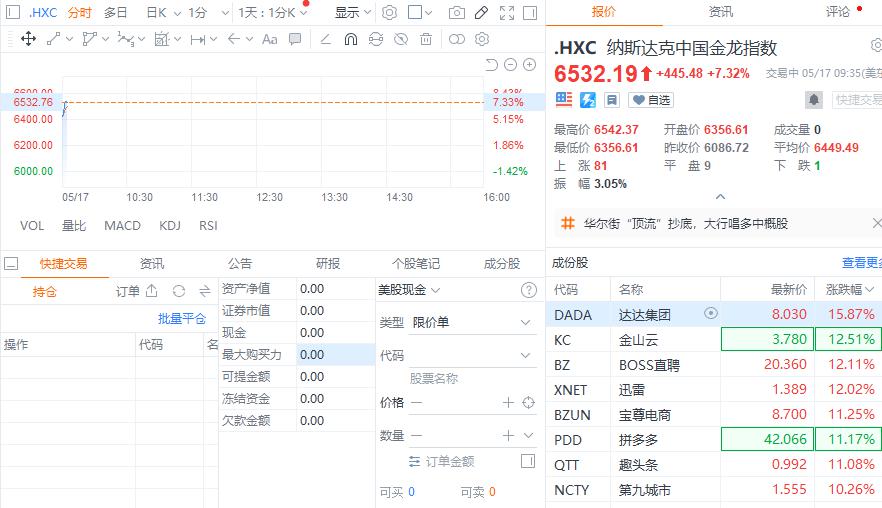Open the layout square dropdown
Image resolution: width=882 pixels, height=508 pixels.
tap(420, 12)
